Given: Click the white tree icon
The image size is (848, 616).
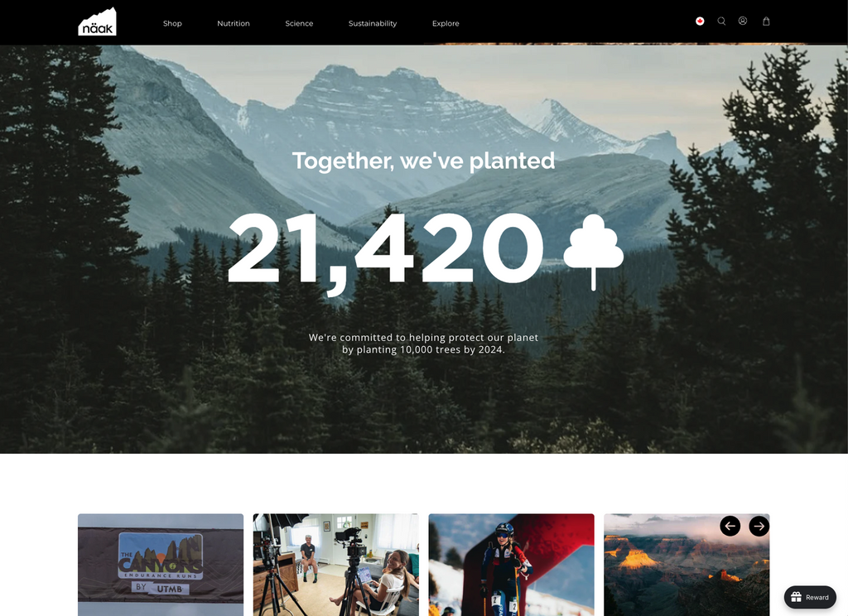Looking at the screenshot, I should pyautogui.click(x=593, y=252).
